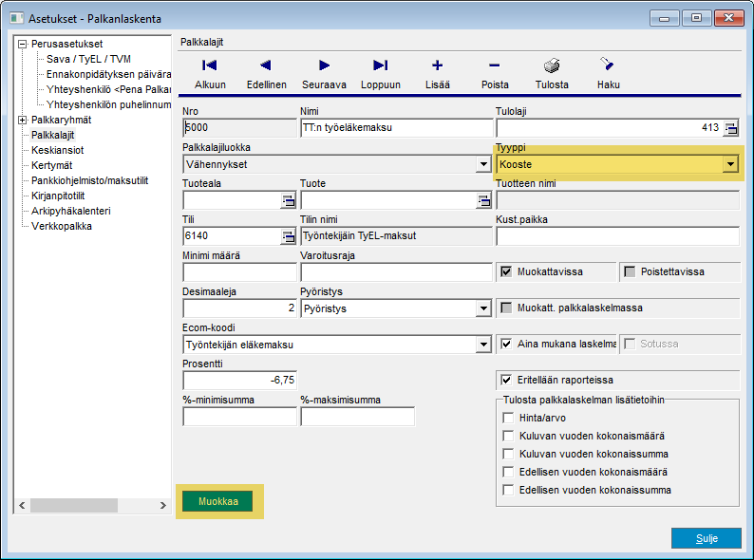Viewport: 754px width, 560px height.
Task: Open the Tuote lookup button
Action: (483, 200)
